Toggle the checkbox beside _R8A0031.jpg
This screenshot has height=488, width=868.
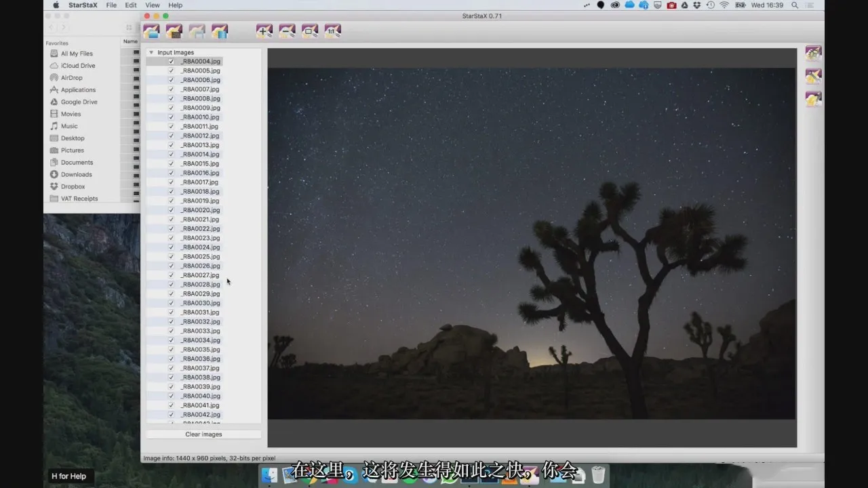point(171,312)
